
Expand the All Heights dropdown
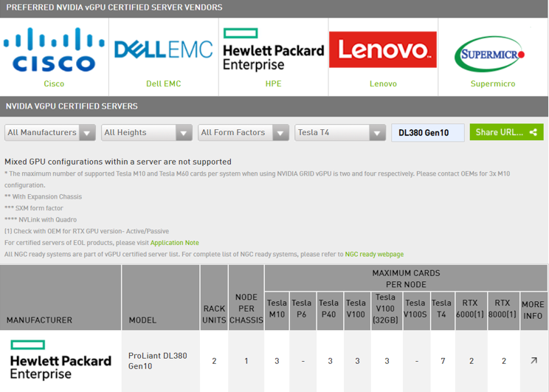[147, 132]
